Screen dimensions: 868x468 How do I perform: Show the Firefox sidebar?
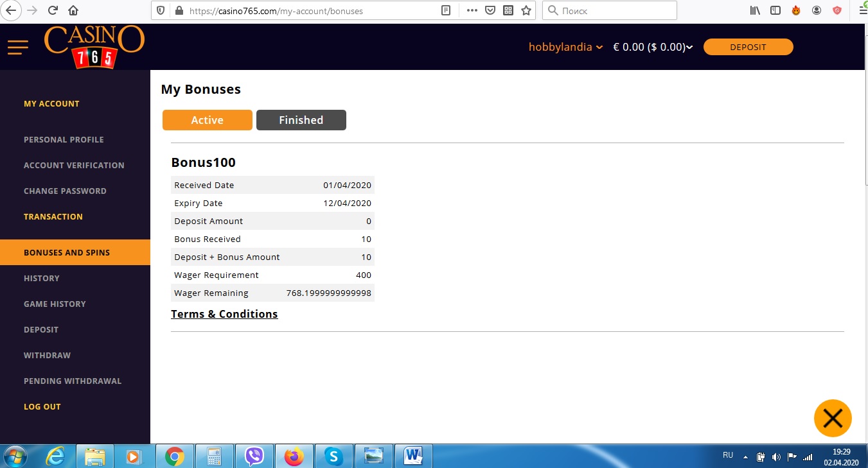tap(775, 10)
